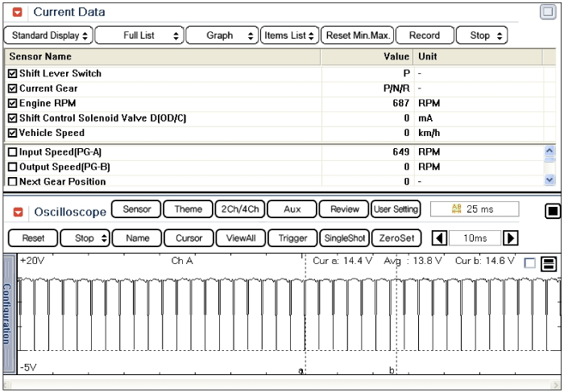Image resolution: width=564 pixels, height=392 pixels.
Task: Open Review of recorded waveform
Action: tap(344, 209)
